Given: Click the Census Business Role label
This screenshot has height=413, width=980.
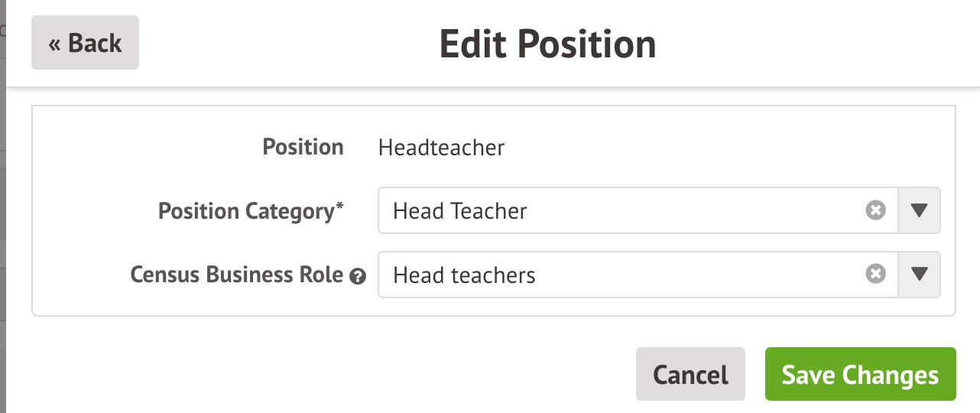Looking at the screenshot, I should (236, 275).
